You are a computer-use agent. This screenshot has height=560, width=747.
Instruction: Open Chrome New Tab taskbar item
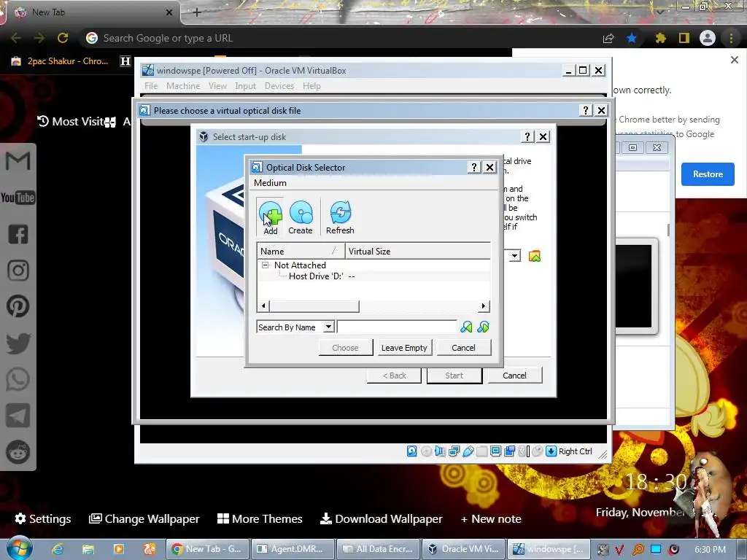(207, 549)
